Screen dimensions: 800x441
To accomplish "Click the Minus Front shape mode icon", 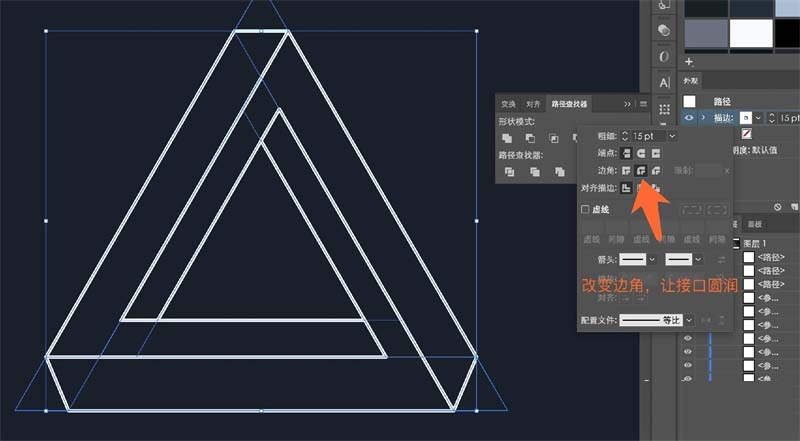I will pos(530,138).
